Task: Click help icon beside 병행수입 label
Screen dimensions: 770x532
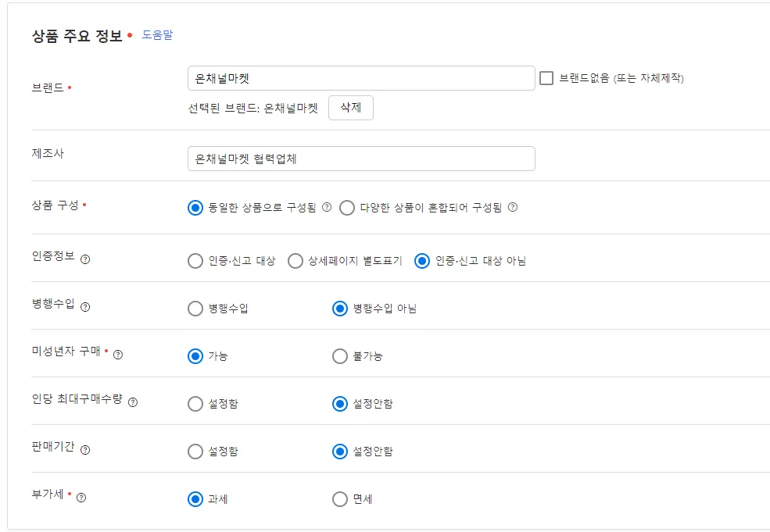Action: tap(85, 307)
